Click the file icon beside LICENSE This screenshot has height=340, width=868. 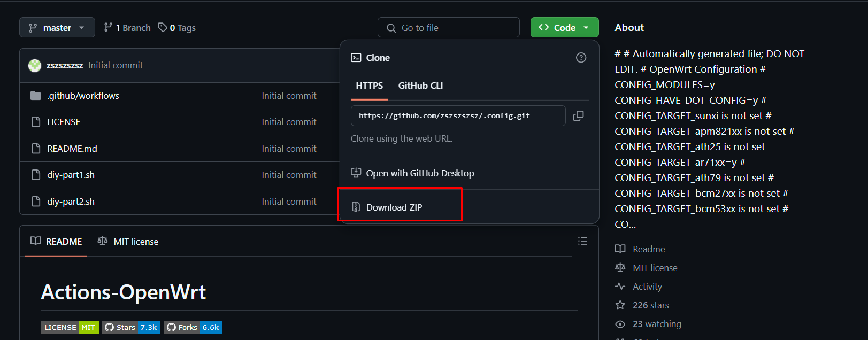click(x=36, y=122)
